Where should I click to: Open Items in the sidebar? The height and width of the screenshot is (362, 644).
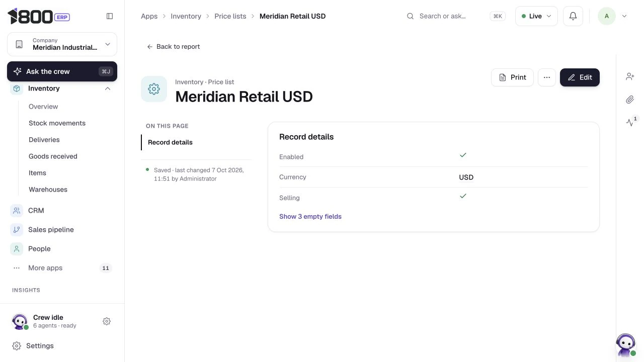[37, 173]
